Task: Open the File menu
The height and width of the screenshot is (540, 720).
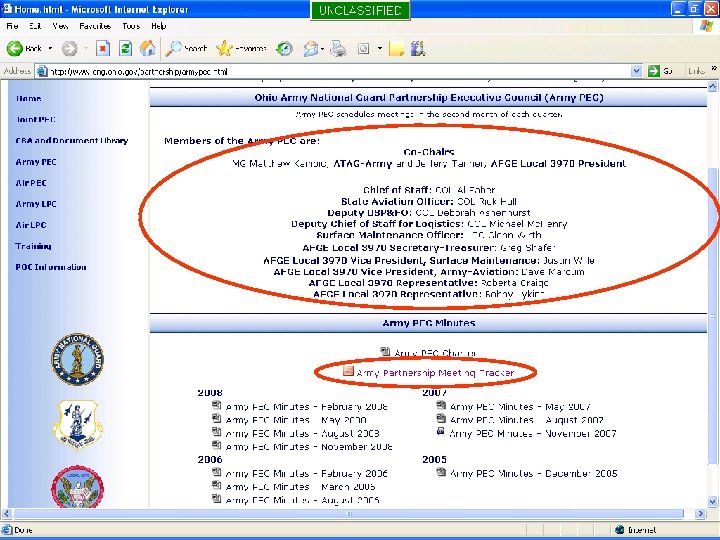Action: [x=12, y=26]
